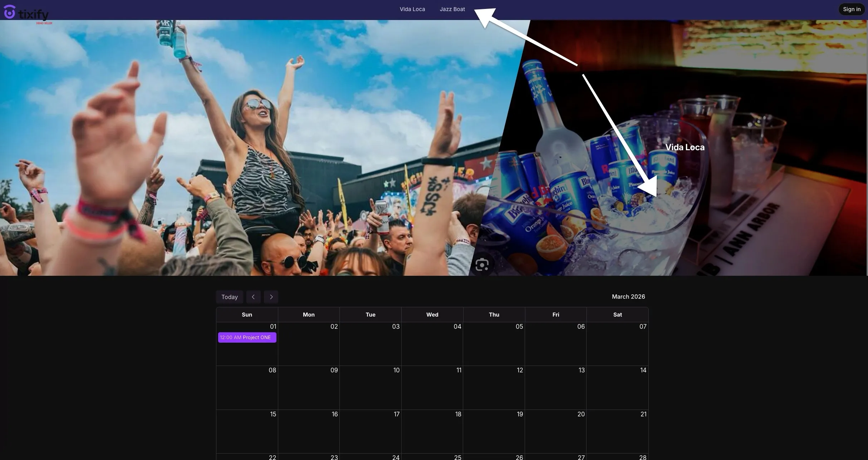Open the Vida Loca nav link
This screenshot has height=460, width=868.
412,9
